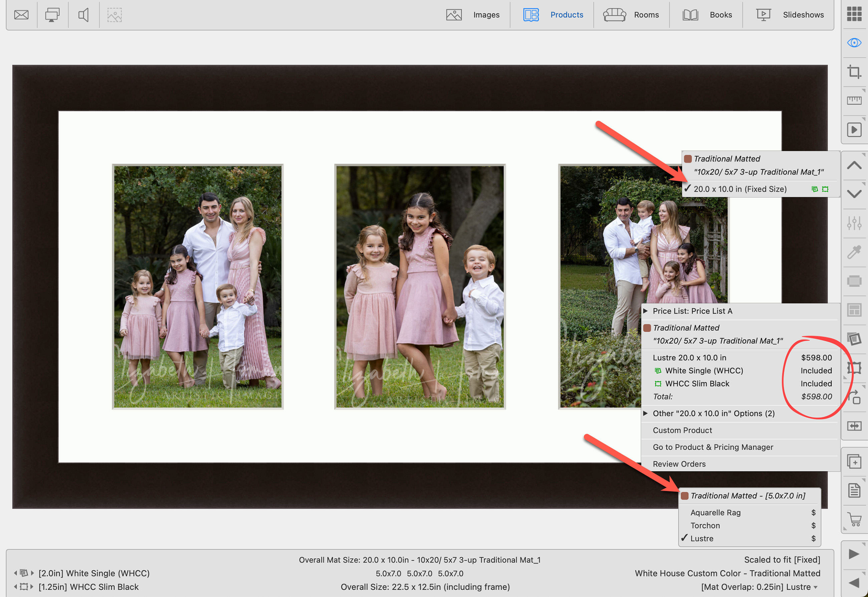Click Go to Product & Pricing Manager
The width and height of the screenshot is (868, 597).
point(712,447)
